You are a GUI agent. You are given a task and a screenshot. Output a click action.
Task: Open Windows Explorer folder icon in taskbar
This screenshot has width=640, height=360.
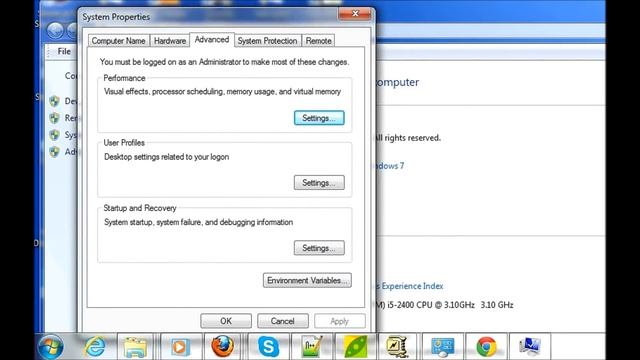[135, 347]
